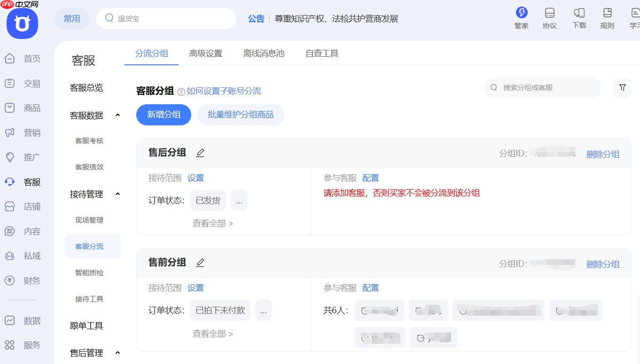Expand 售后分组 order status ellipsis

click(239, 201)
